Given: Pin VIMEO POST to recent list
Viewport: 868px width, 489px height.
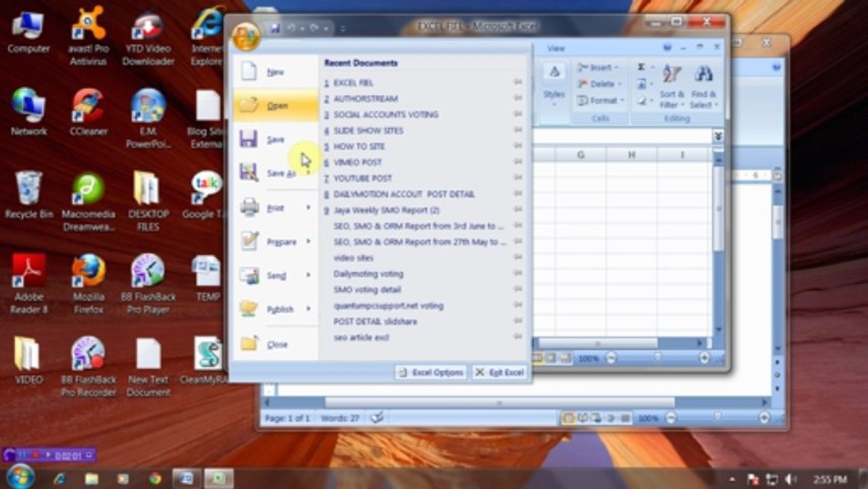Looking at the screenshot, I should 518,162.
